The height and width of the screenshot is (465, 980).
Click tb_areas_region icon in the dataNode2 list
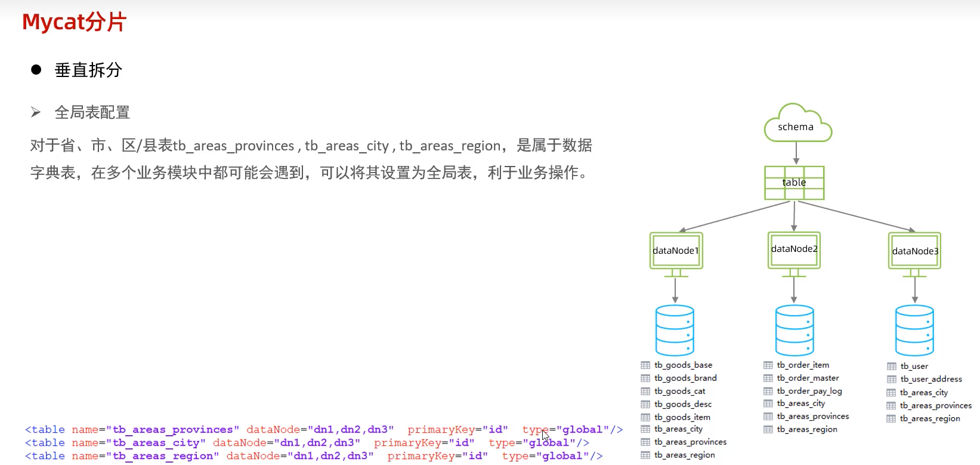pos(768,429)
